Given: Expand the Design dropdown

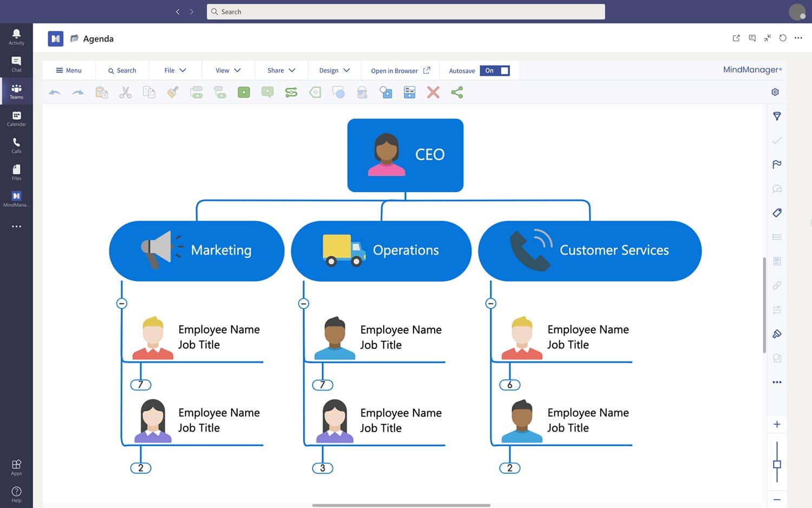Looking at the screenshot, I should click(334, 70).
